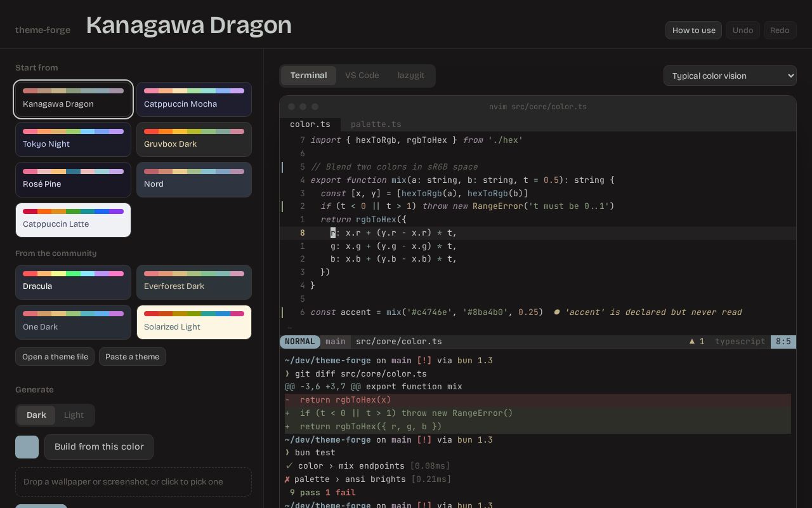Switch preview to the Terminal tab

[309, 76]
